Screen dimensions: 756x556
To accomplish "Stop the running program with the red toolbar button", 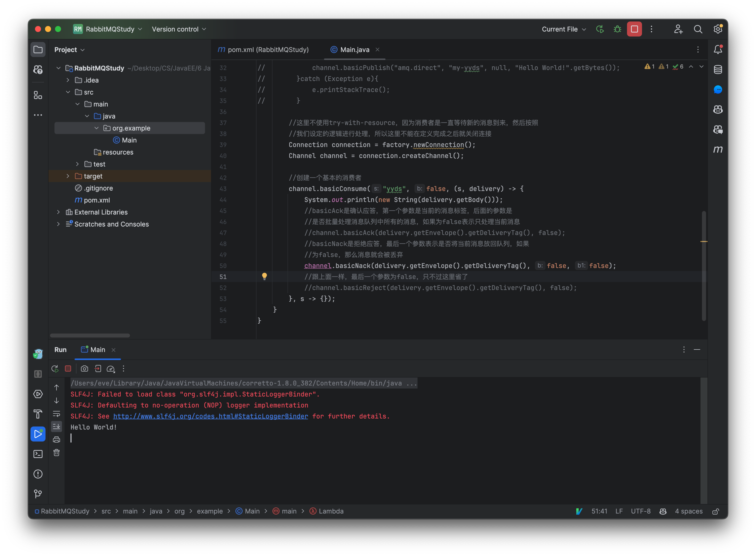I will point(634,29).
